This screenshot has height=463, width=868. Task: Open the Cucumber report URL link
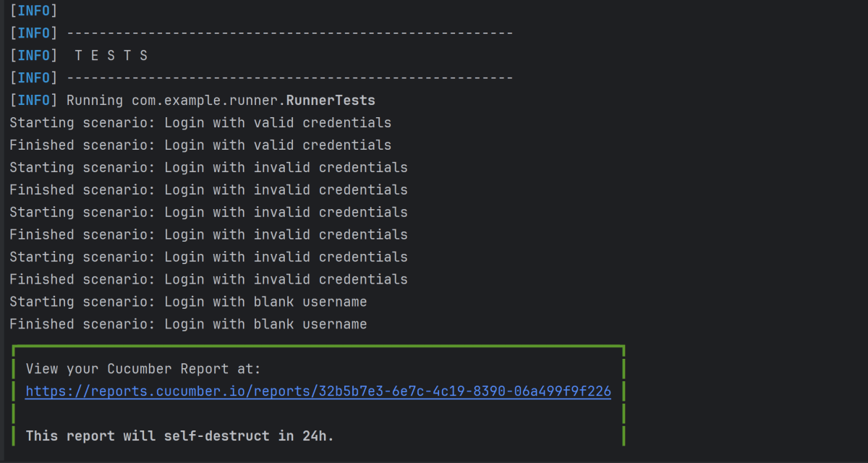click(217, 391)
